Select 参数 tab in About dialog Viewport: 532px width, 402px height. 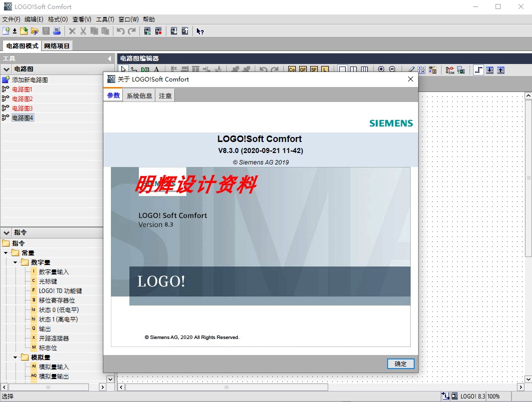point(113,95)
